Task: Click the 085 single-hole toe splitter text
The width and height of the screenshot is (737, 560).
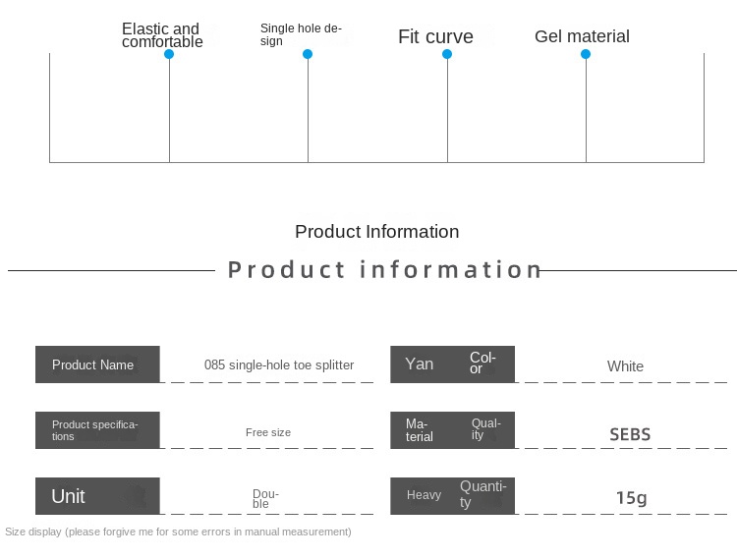Action: [x=279, y=365]
